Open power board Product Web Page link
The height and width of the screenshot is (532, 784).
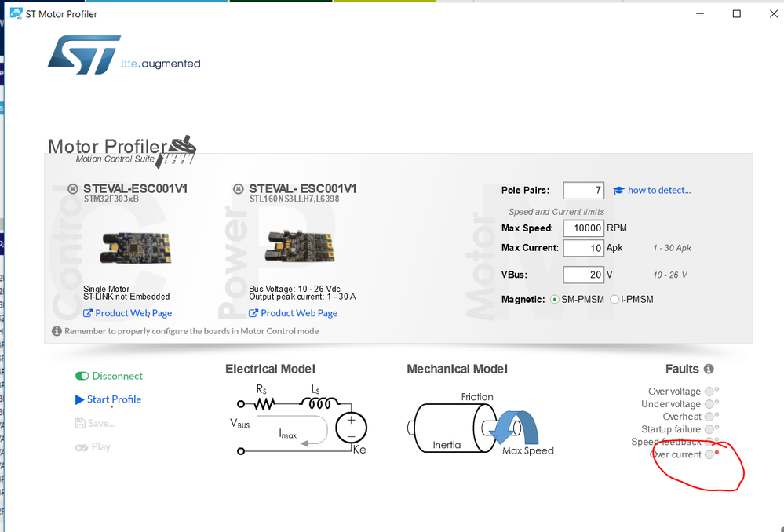coord(299,314)
